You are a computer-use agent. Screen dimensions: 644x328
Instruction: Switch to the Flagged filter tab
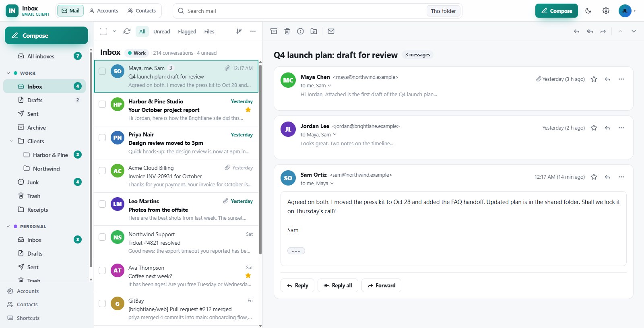(x=187, y=31)
